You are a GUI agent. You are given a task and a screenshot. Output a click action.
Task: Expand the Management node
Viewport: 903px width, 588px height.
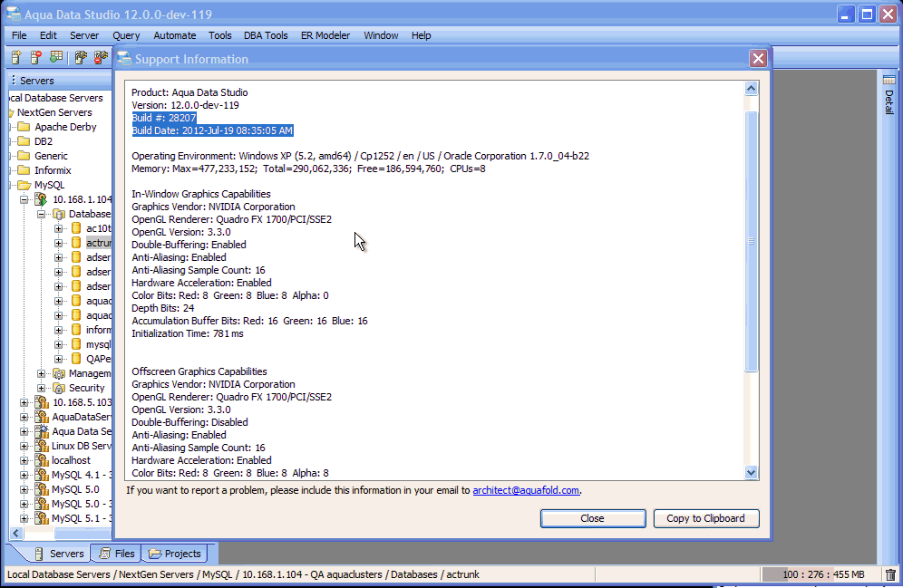(x=42, y=373)
